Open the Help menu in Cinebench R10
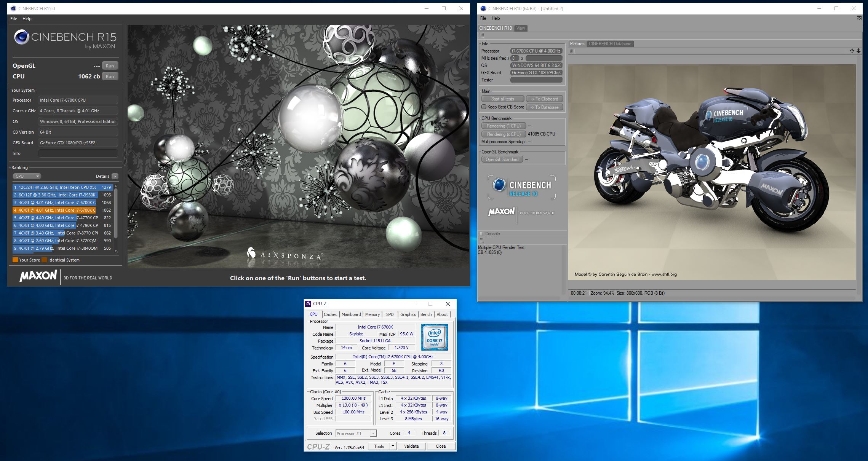 [x=496, y=18]
